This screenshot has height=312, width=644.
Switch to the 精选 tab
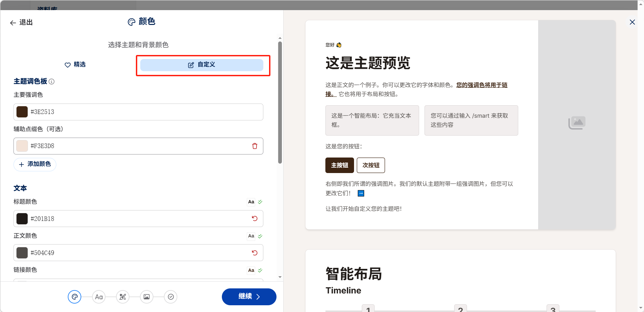coord(75,65)
